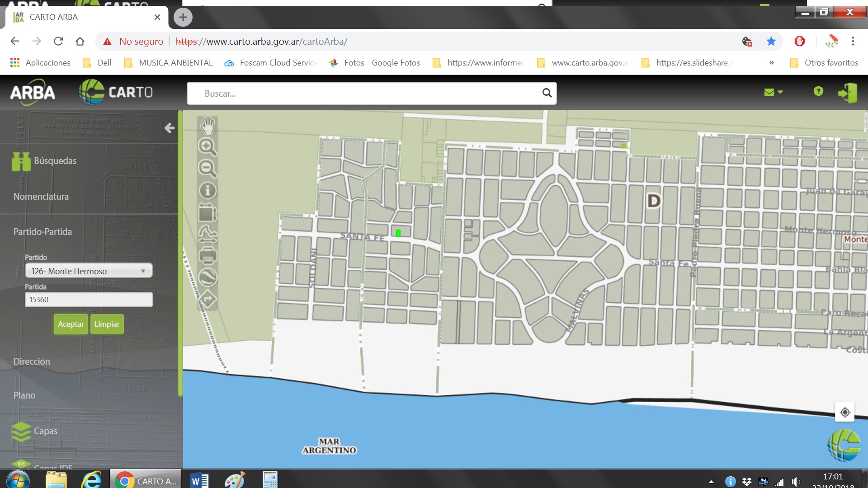
Task: Select the measure area tool
Action: tap(208, 213)
